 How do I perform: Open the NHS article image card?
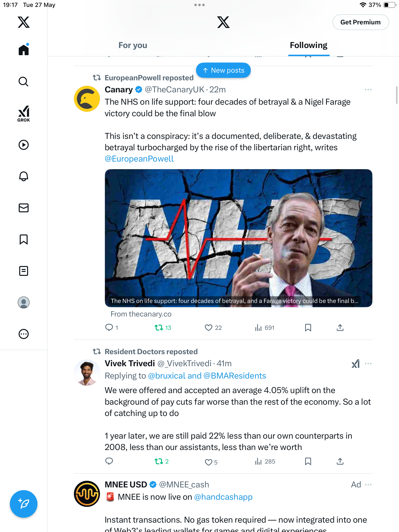click(238, 238)
